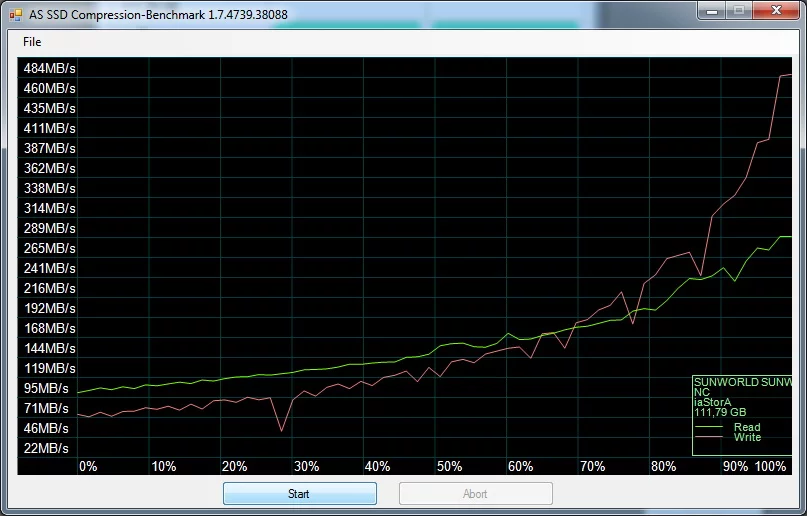Click the 362MB/s axis label
The width and height of the screenshot is (807, 516).
coord(49,168)
